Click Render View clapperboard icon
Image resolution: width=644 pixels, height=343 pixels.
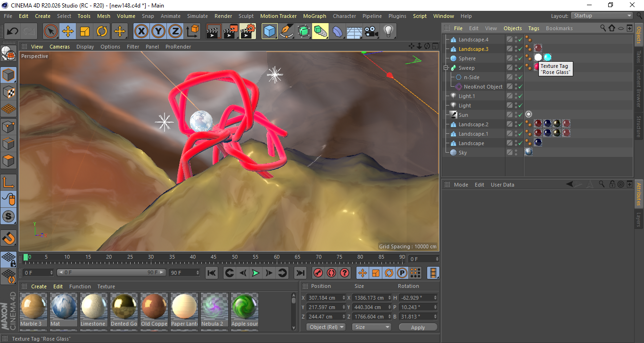[214, 32]
